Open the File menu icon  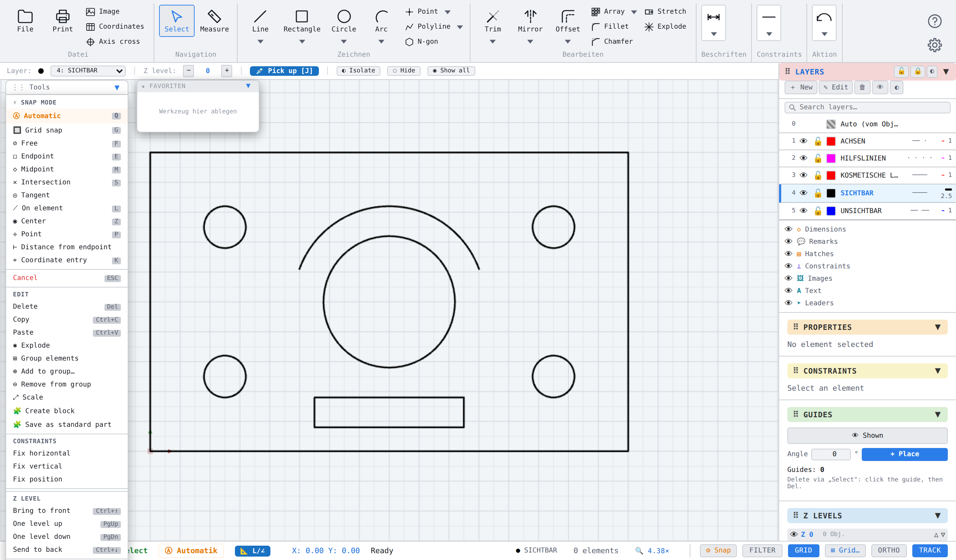tap(25, 21)
